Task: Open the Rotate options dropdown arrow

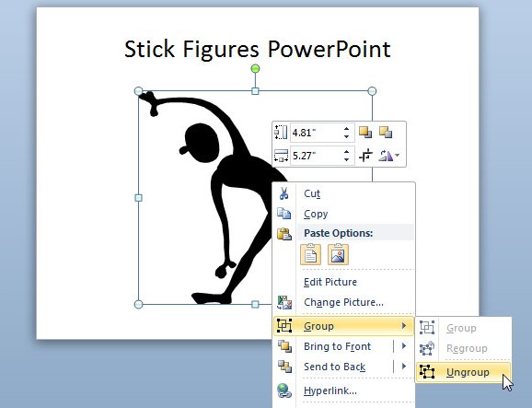Action: 398,156
